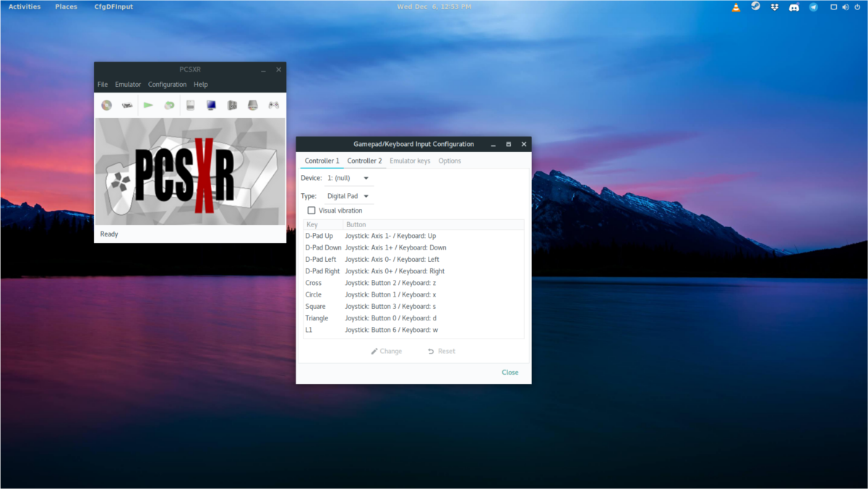Click the clock showing Wed Dec 6

(x=434, y=7)
